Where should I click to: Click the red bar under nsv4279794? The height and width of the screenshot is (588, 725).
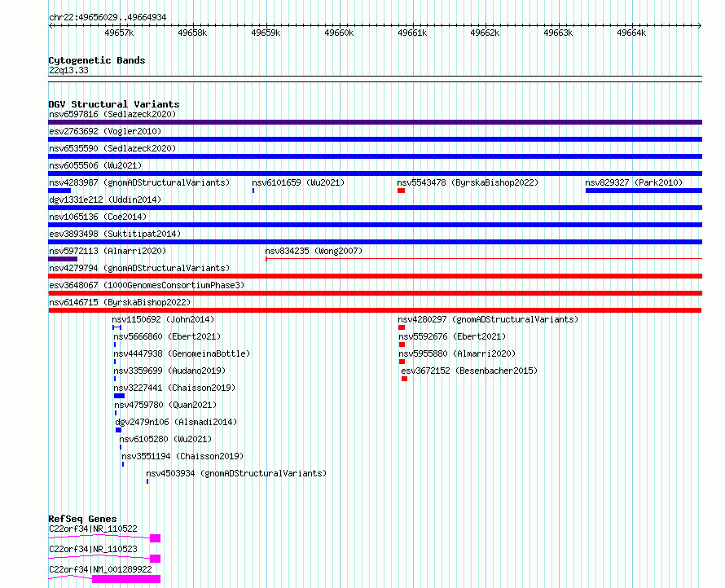pyautogui.click(x=375, y=276)
